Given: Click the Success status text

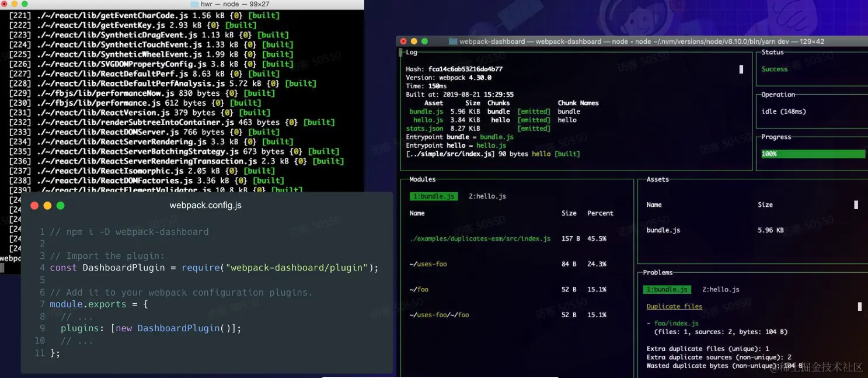Looking at the screenshot, I should point(775,69).
